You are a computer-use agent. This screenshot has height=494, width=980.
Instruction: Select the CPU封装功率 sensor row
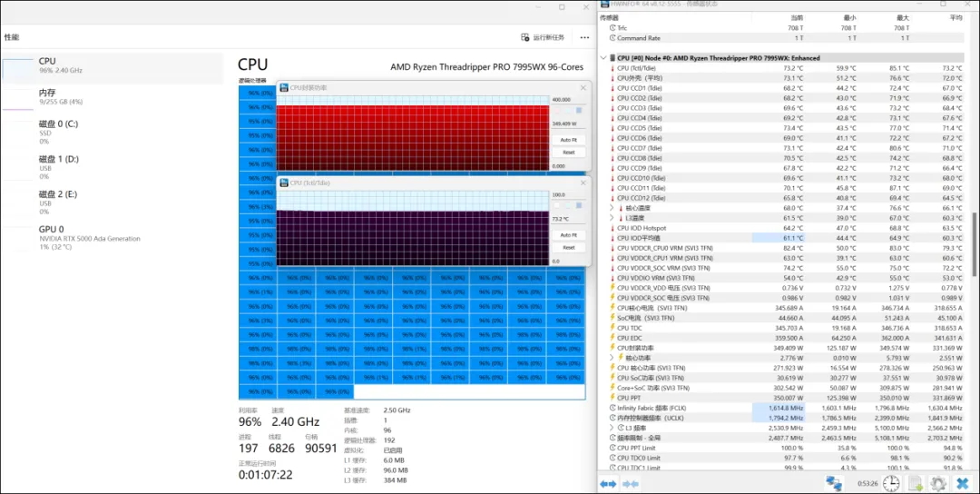pos(783,349)
